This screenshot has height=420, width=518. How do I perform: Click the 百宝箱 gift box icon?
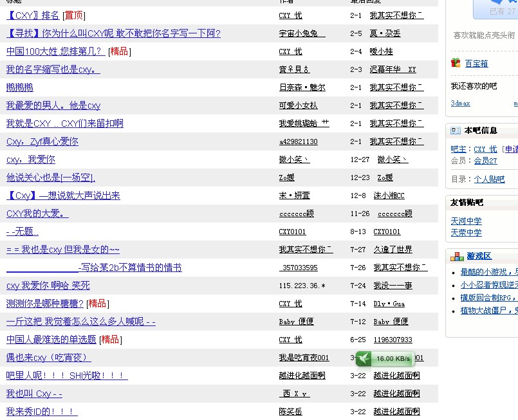pyautogui.click(x=456, y=63)
